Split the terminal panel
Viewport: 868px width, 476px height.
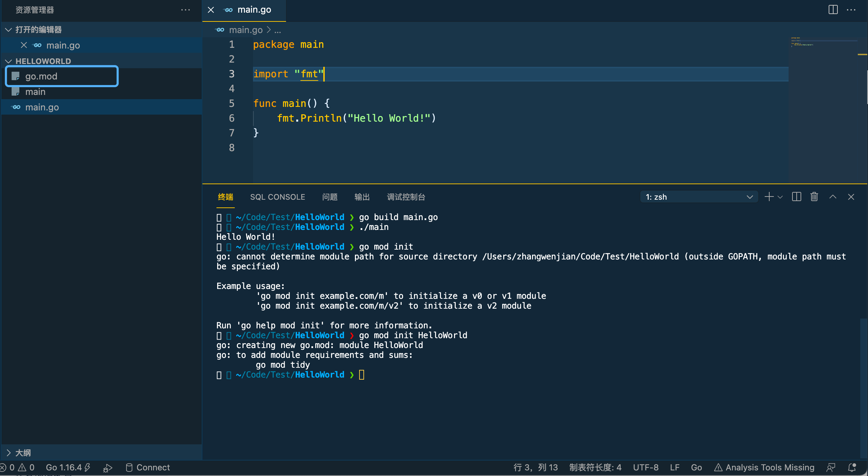796,197
